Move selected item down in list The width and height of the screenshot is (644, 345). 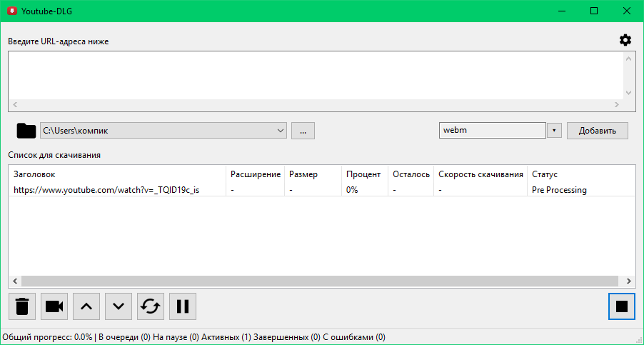119,306
